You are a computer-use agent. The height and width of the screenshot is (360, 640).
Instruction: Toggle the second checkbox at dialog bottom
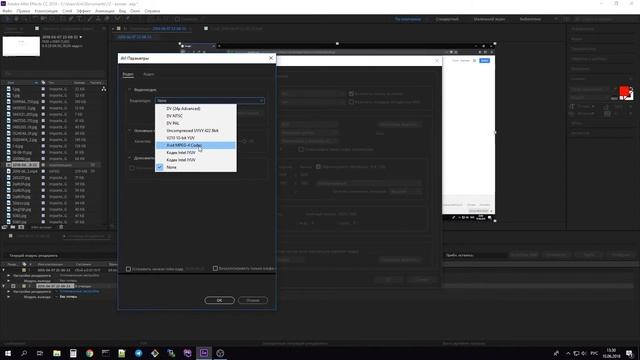tap(215, 269)
